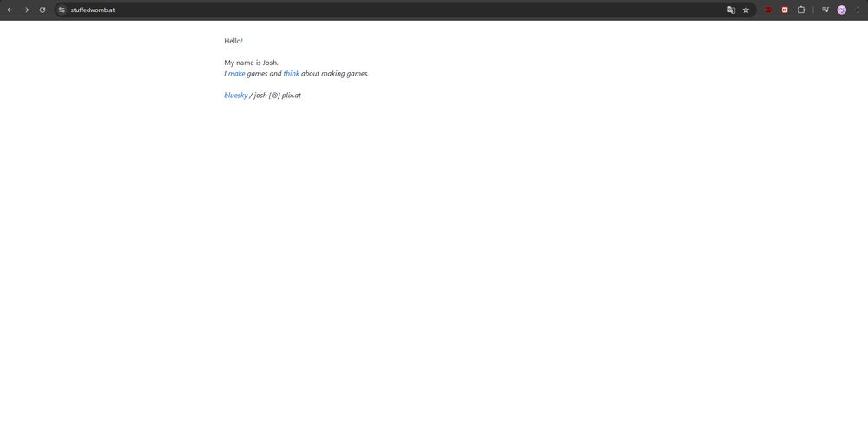The width and height of the screenshot is (868, 448).
Task: Open the "make" link
Action: point(236,74)
